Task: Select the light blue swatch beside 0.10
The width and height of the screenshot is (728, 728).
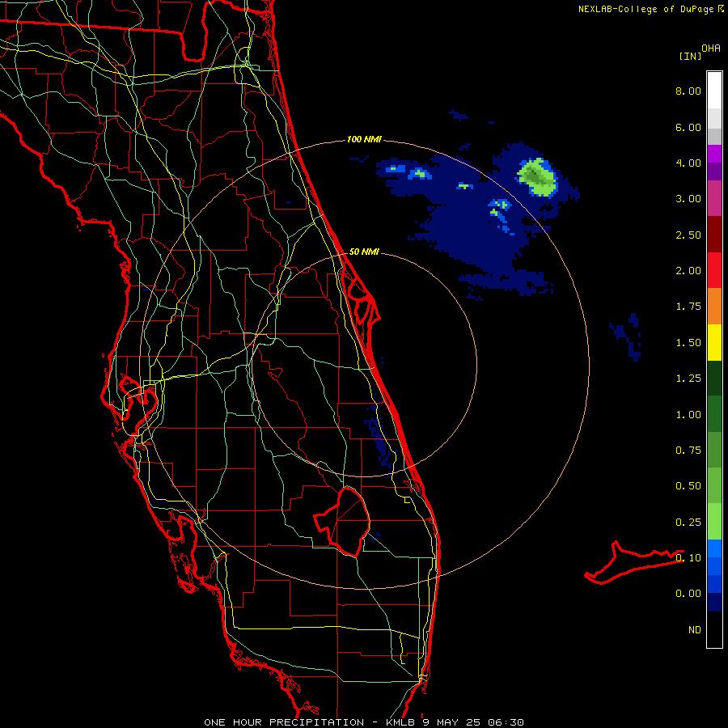Action: pos(714,548)
